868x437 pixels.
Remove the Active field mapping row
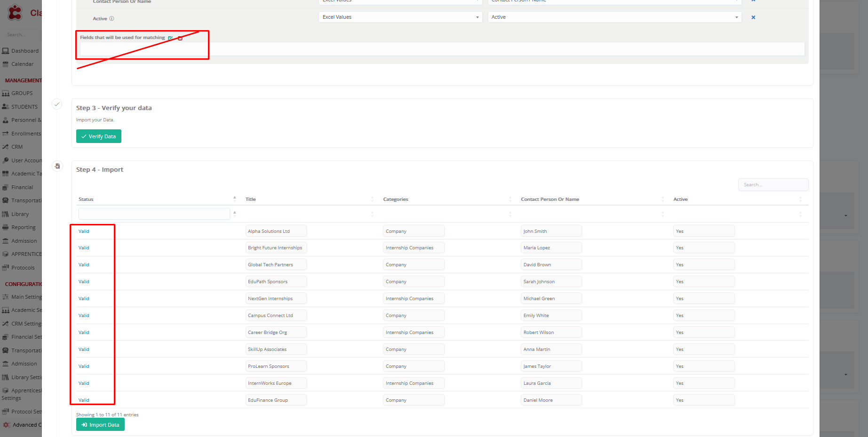tap(753, 17)
